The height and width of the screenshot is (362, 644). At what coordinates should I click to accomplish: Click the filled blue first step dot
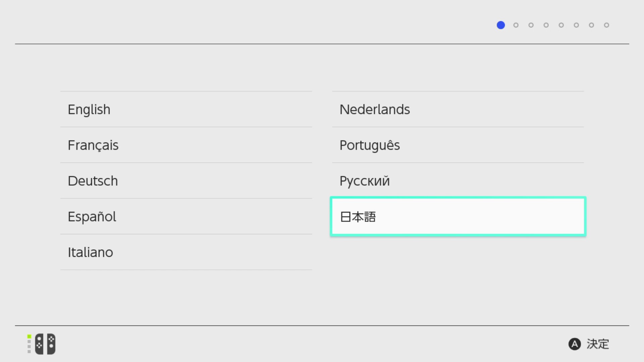[501, 25]
